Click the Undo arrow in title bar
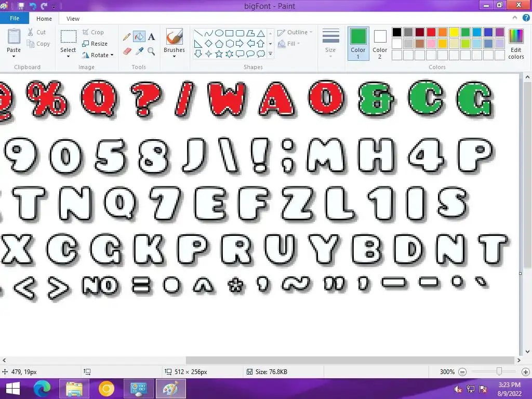The width and height of the screenshot is (532, 399). click(33, 6)
